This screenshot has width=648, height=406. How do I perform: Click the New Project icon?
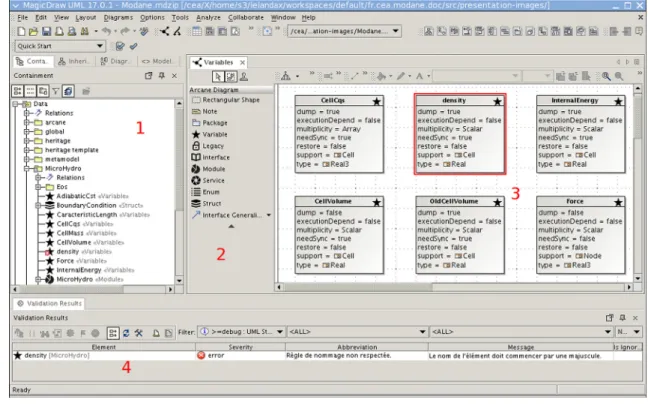21,31
